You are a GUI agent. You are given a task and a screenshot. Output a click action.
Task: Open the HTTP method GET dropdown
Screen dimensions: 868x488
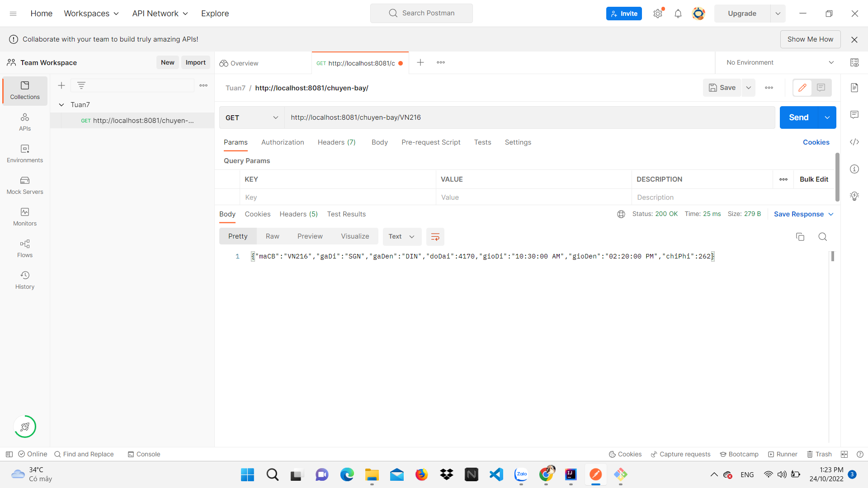(x=252, y=117)
